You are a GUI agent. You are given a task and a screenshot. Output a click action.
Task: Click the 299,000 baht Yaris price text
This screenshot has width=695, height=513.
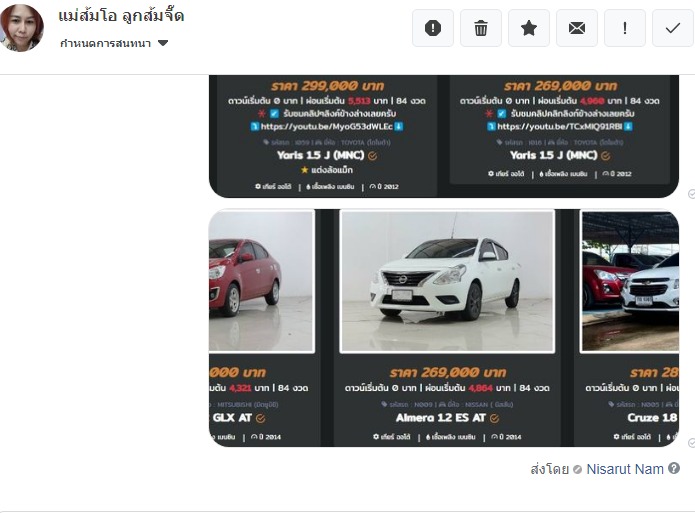(327, 86)
